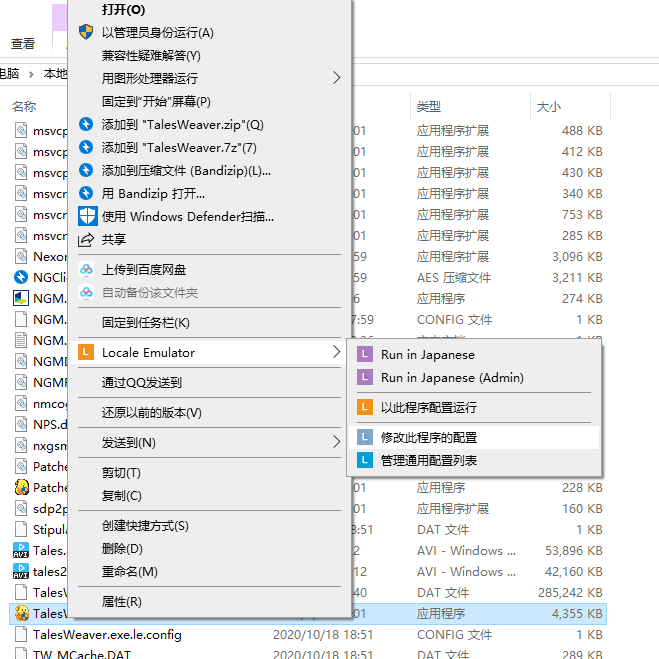Select 修改此程序的配置 in the submenu
This screenshot has height=659, width=659.
pos(429,437)
